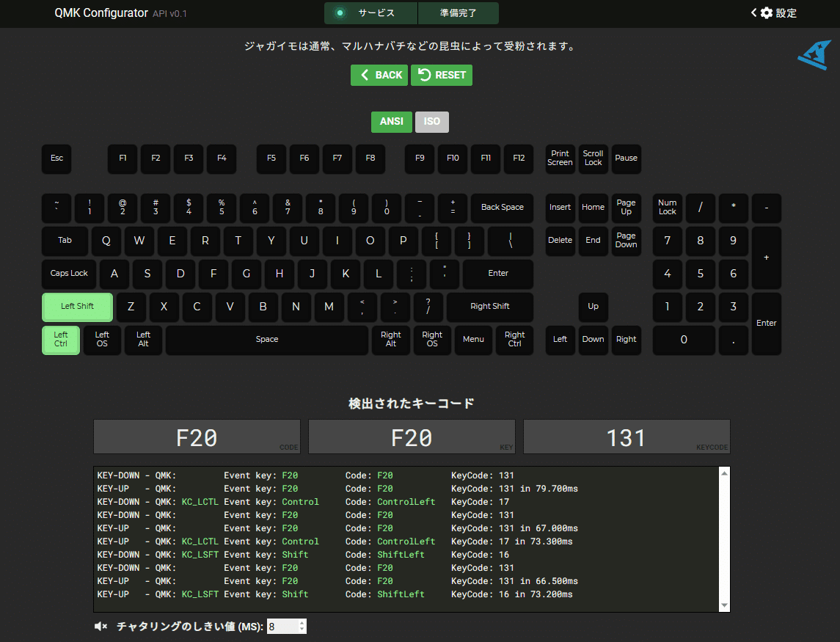
Task: Click the Num Lock key
Action: [x=668, y=208]
